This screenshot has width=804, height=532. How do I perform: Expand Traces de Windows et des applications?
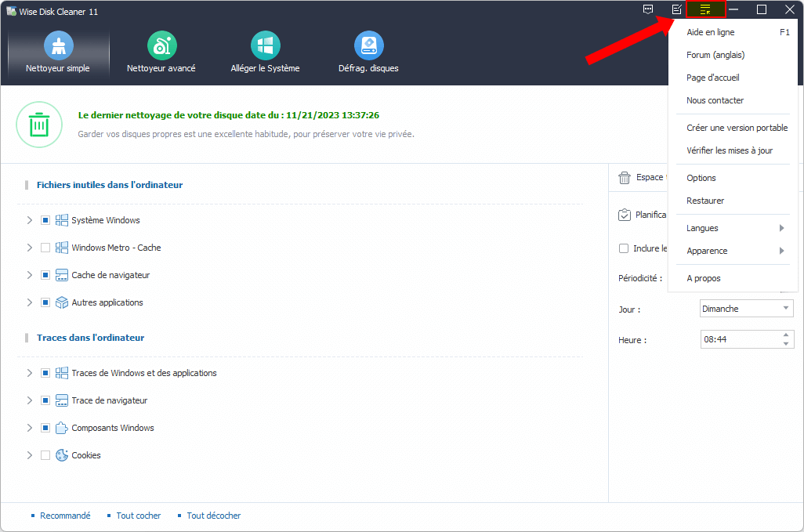click(30, 373)
